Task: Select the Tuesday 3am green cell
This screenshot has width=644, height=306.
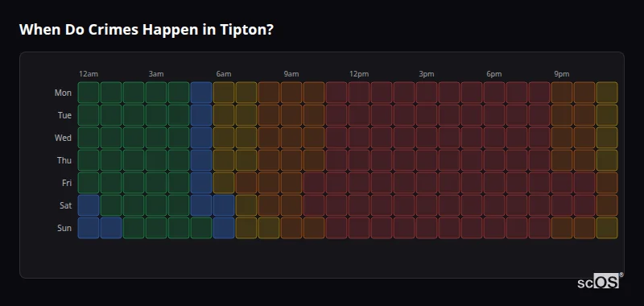Action: pyautogui.click(x=156, y=115)
